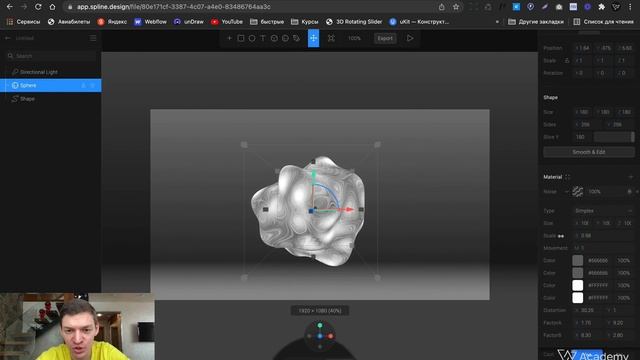640x360 pixels.
Task: Open the YouTube bookmark
Action: click(x=227, y=22)
